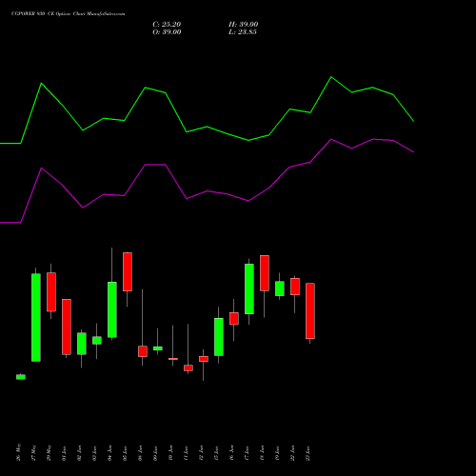Click the 23 Jun date label

point(307,453)
